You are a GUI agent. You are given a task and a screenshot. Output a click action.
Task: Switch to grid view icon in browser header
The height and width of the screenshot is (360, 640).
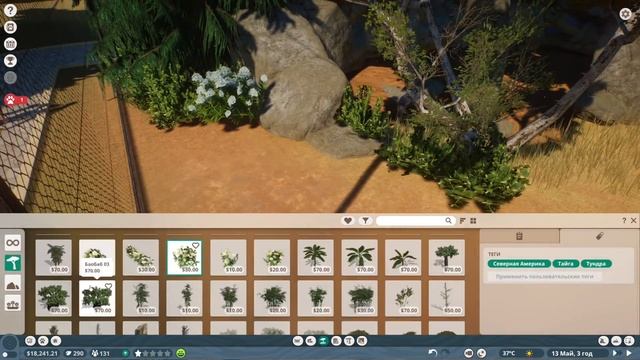(x=473, y=220)
